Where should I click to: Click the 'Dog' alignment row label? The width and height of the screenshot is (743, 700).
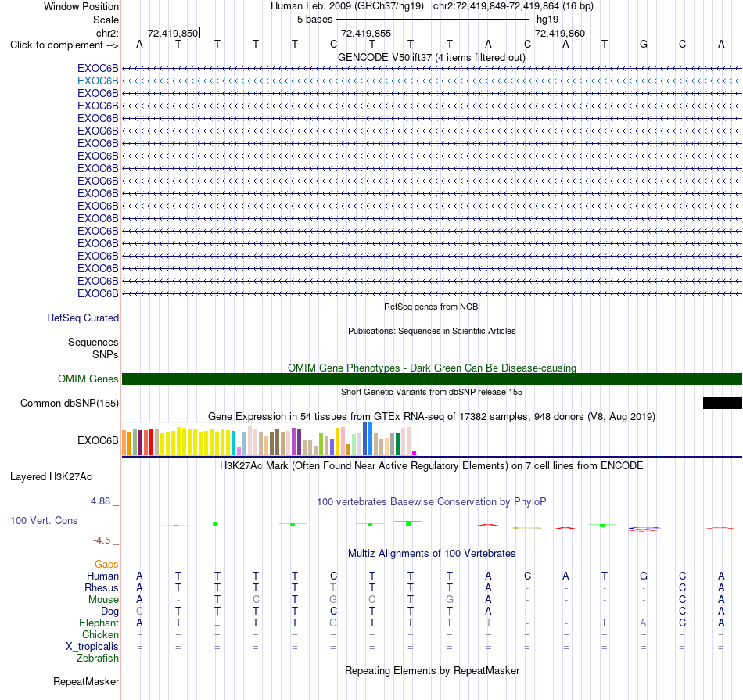coord(109,612)
